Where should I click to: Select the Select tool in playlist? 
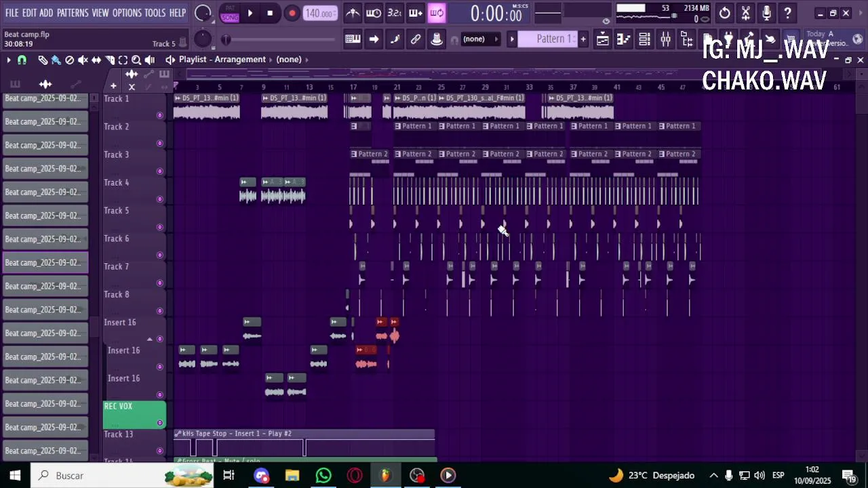click(123, 60)
